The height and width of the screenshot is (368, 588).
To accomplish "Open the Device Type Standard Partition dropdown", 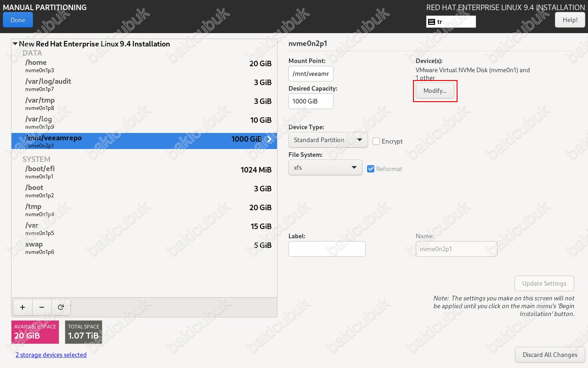I will (328, 140).
